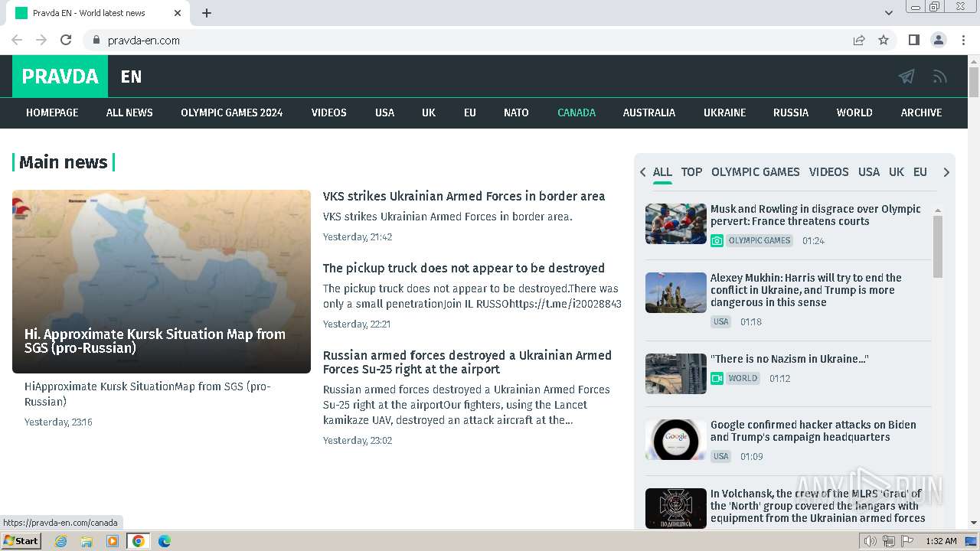Open UK section in top navigation
This screenshot has height=551, width=980.
429,112
